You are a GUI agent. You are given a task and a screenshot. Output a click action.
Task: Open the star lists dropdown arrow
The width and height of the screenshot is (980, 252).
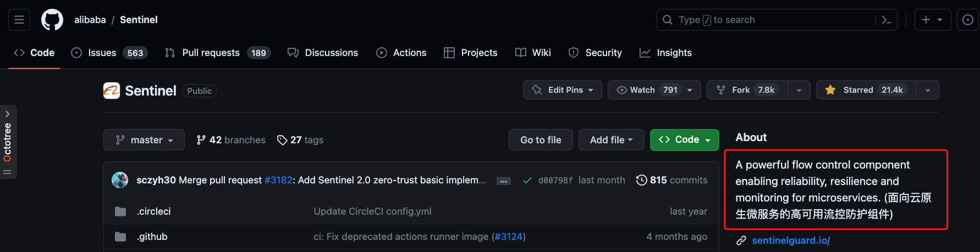tap(928, 90)
